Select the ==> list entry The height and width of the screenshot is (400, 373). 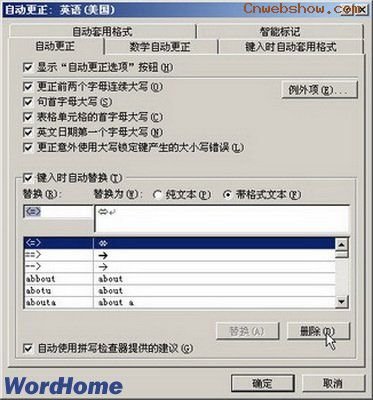point(180,255)
